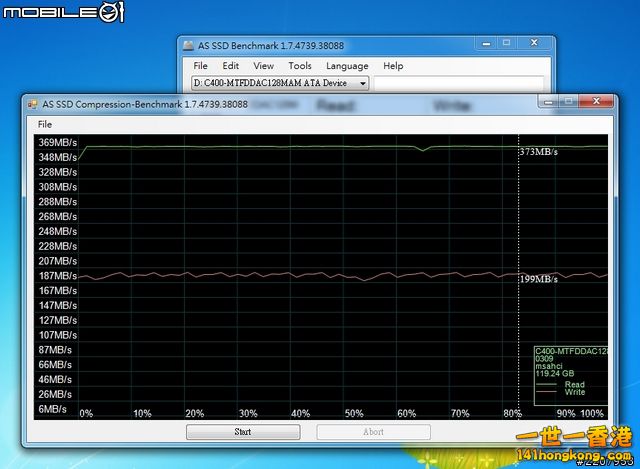Maximize the Compression-Benchmark window
This screenshot has width=640, height=469.
click(568, 102)
